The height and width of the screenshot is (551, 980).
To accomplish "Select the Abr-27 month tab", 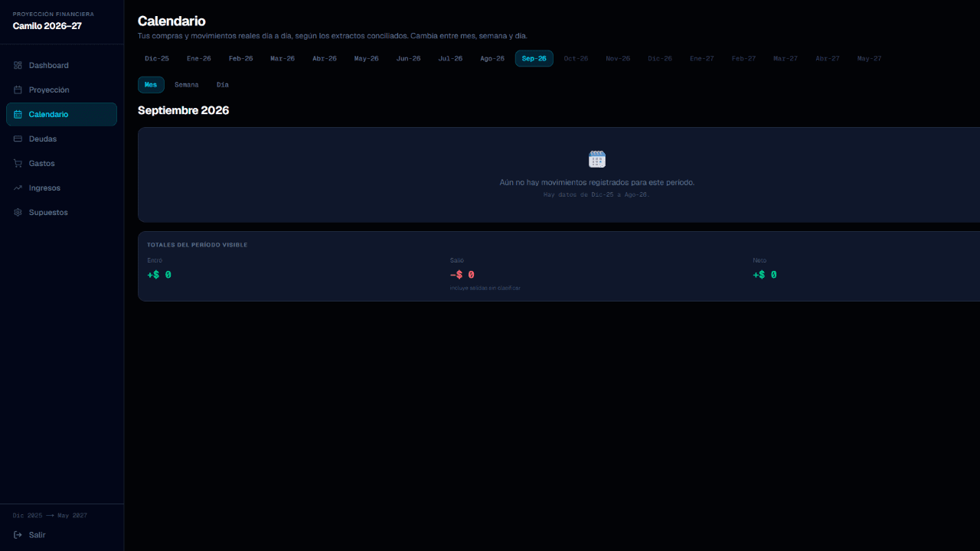I will 828,58.
